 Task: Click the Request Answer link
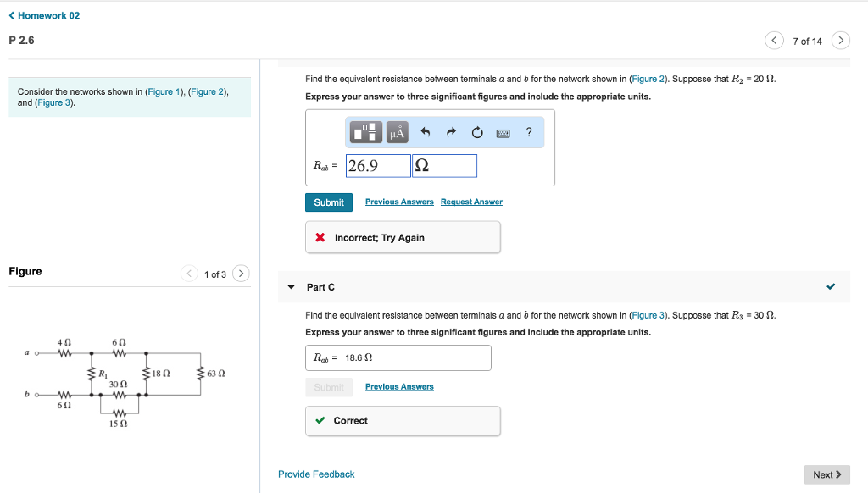[x=471, y=202]
